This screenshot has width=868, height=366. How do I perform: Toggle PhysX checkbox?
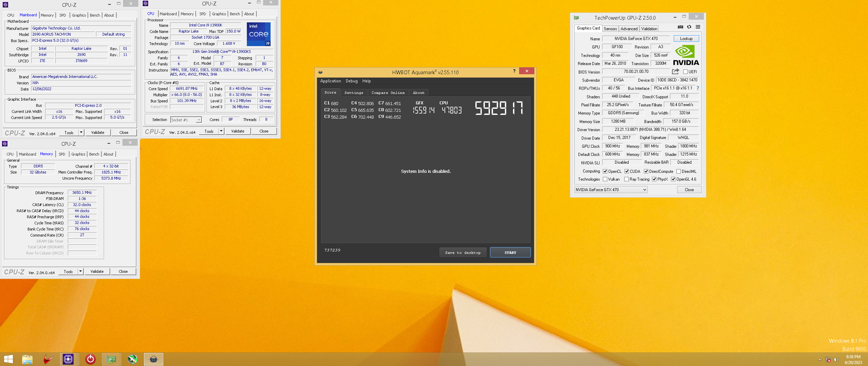click(x=654, y=179)
